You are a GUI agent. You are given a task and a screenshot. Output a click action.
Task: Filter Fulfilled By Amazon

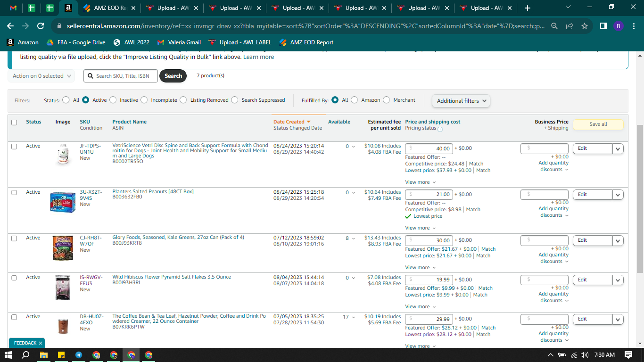(355, 100)
